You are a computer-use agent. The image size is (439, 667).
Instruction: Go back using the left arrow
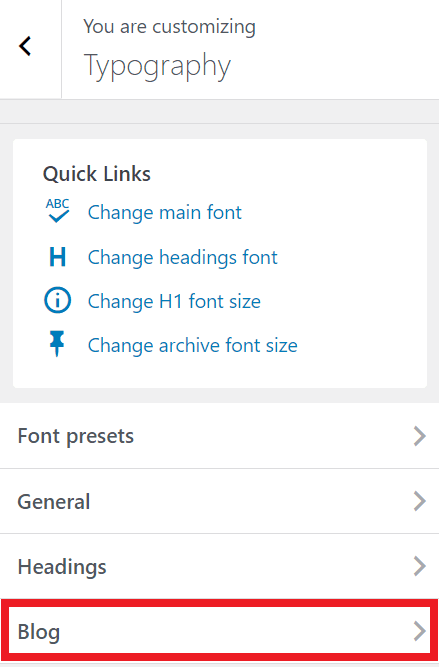pyautogui.click(x=26, y=46)
